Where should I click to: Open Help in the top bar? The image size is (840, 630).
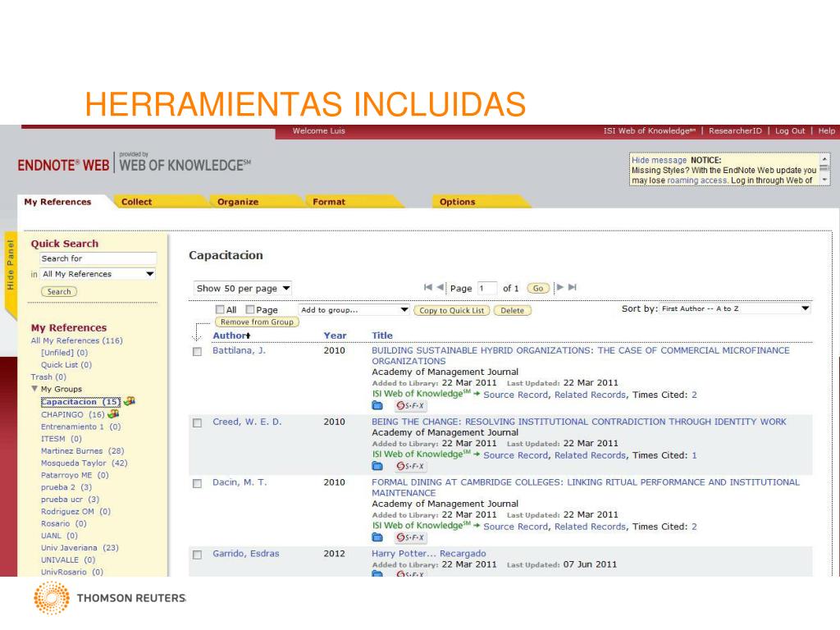[826, 130]
